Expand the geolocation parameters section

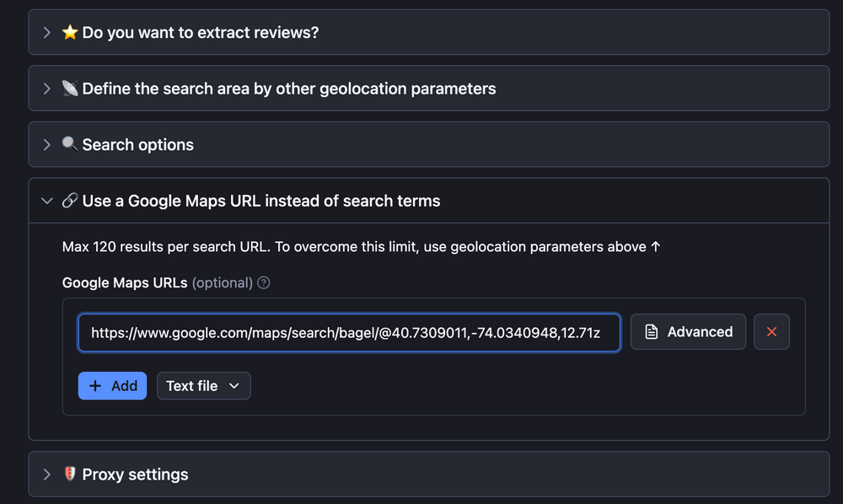click(47, 88)
